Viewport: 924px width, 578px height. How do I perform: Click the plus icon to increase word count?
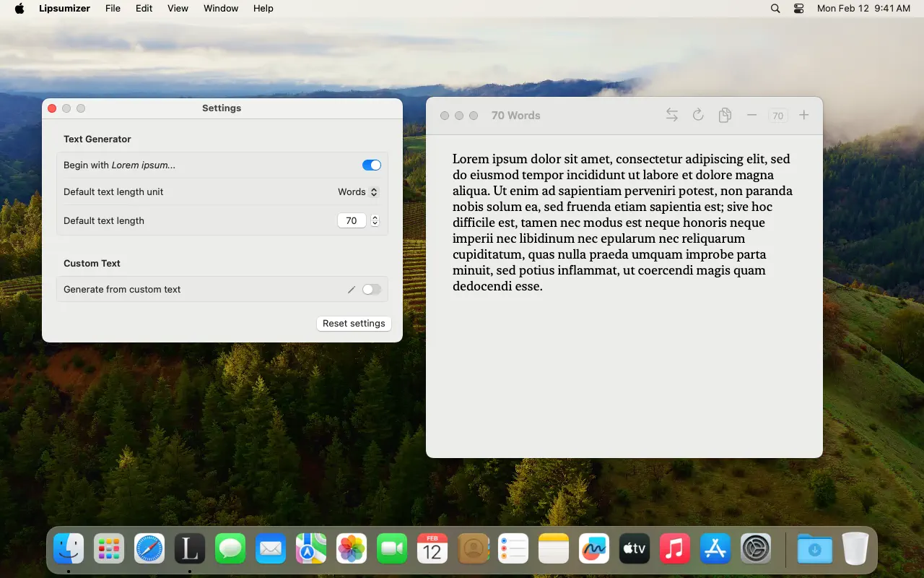pyautogui.click(x=803, y=115)
